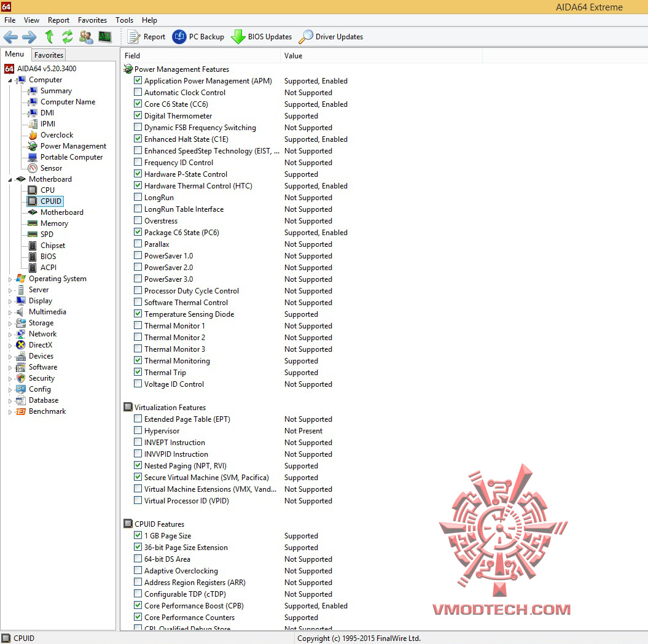Click the BIOS Updates green arrow icon

coord(238,37)
